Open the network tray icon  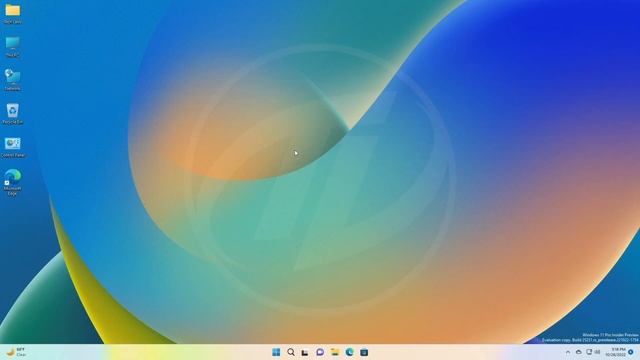pyautogui.click(x=589, y=352)
